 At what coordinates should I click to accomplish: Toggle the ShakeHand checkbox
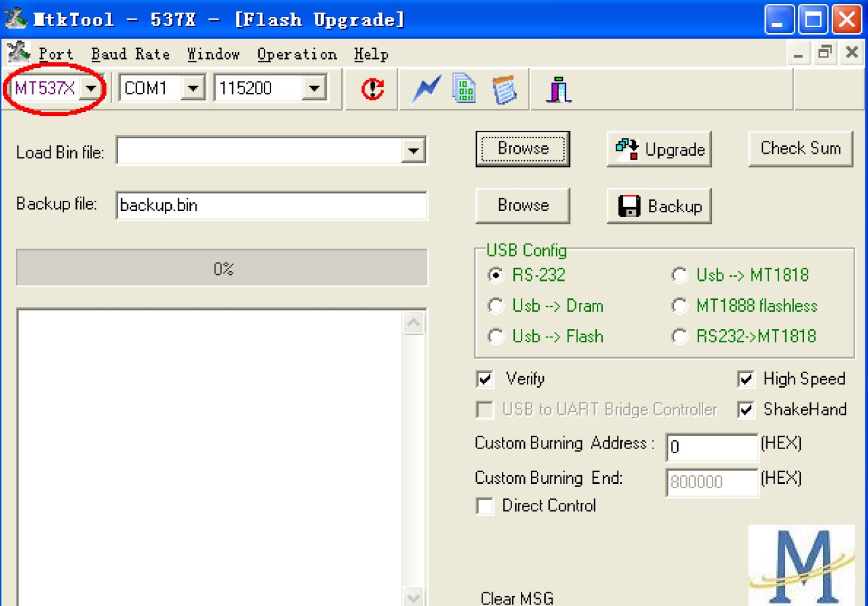coord(746,409)
